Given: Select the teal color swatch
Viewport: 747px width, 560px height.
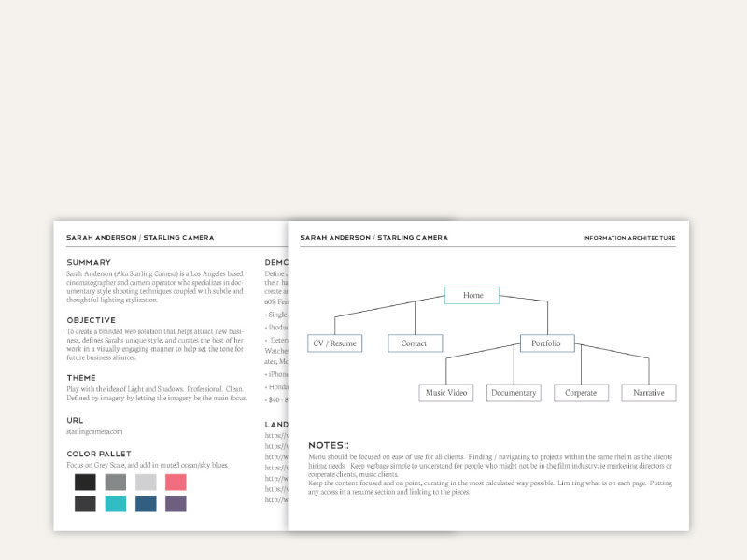Looking at the screenshot, I should (115, 503).
